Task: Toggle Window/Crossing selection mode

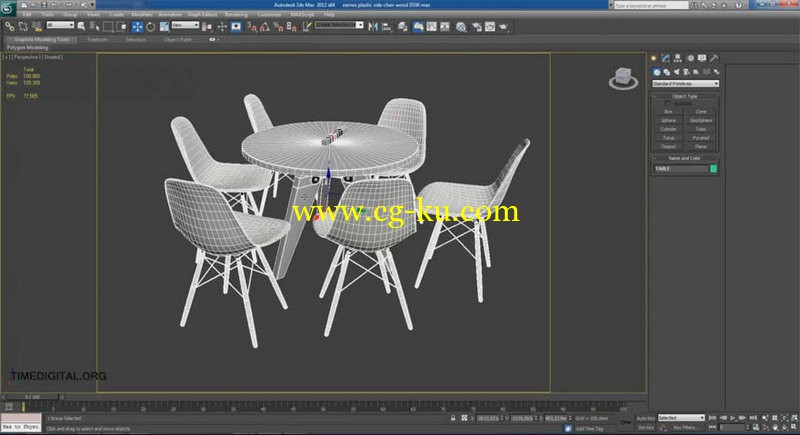Action: [121, 27]
